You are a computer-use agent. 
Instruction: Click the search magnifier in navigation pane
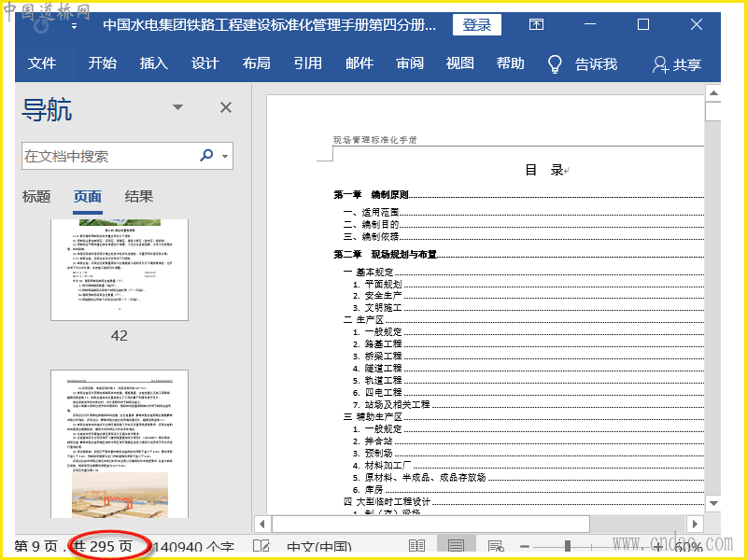point(206,156)
